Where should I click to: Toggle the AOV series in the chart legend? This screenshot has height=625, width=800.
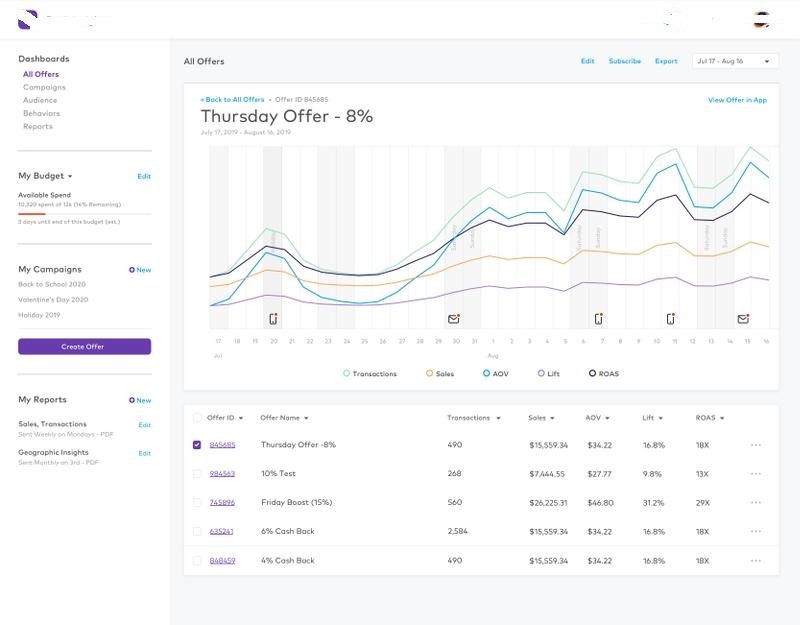click(x=495, y=373)
